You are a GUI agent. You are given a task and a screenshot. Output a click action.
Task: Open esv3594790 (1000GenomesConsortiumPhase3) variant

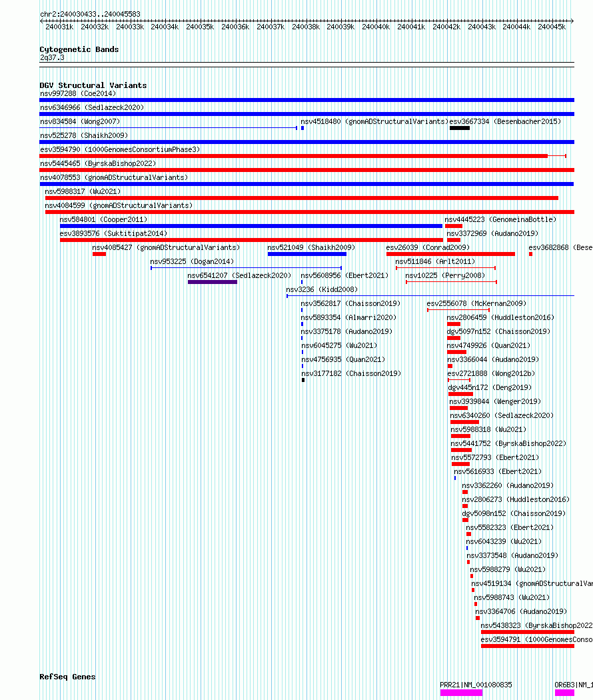pos(120,149)
